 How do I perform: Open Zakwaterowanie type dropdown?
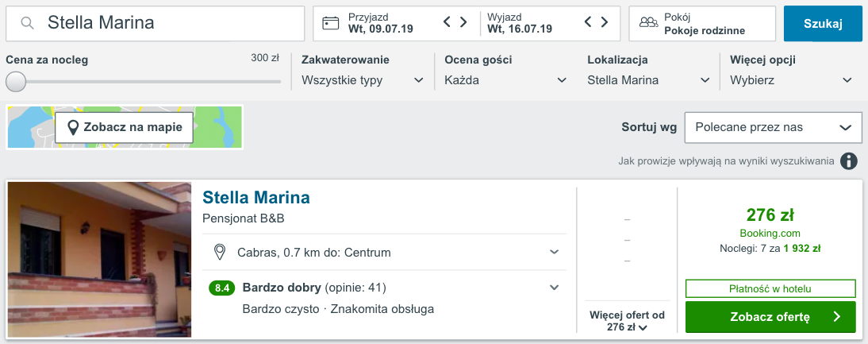(x=363, y=80)
